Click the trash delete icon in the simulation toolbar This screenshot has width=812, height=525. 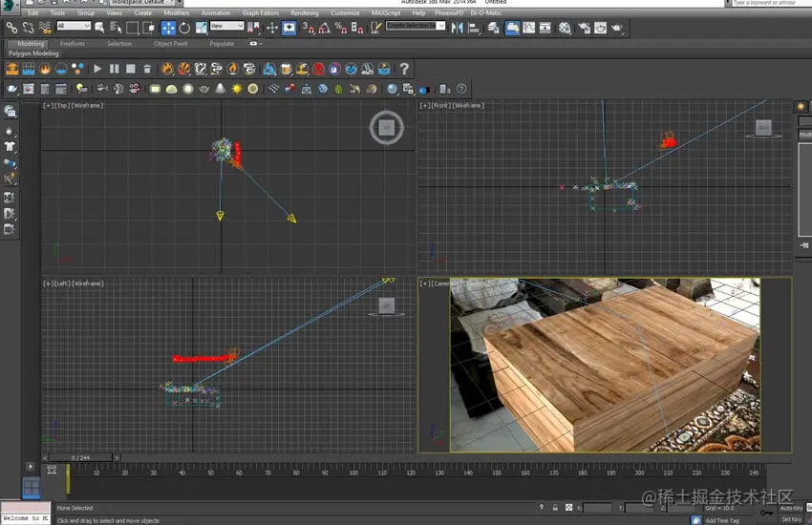click(x=146, y=69)
